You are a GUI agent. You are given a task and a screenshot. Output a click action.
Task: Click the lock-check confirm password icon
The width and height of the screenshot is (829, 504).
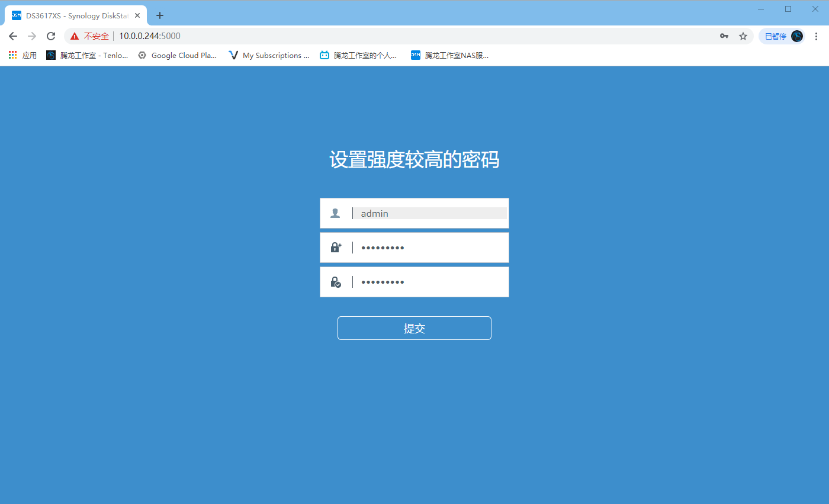tap(336, 282)
